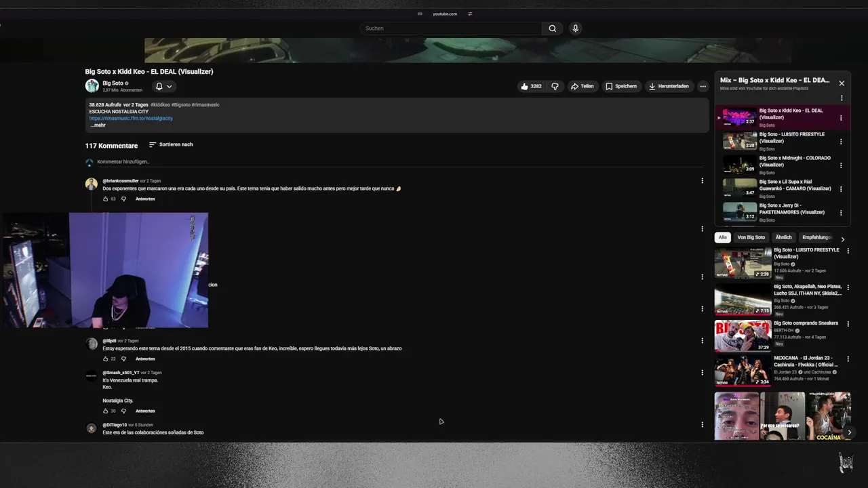Open Big Soto comprando Sneakers video

tap(743, 336)
